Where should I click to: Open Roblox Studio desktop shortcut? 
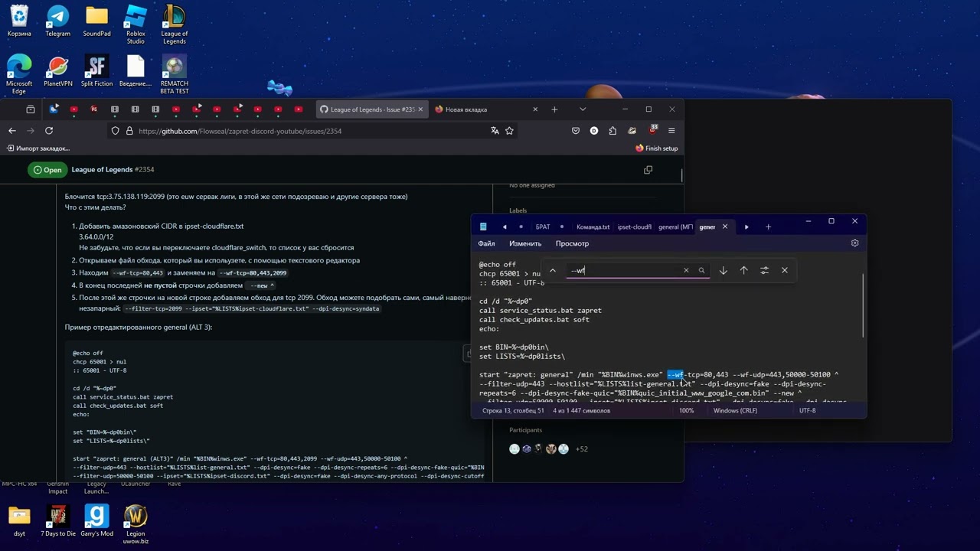coord(136,24)
